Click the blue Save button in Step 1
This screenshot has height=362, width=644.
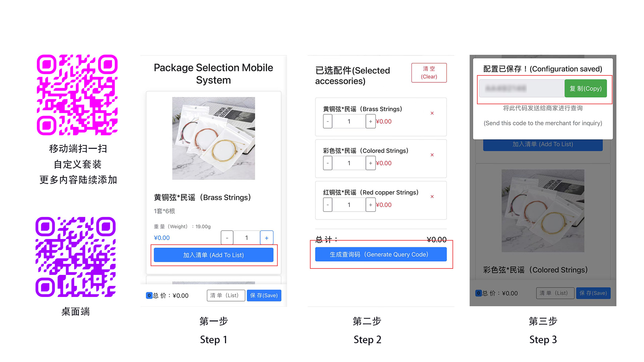pyautogui.click(x=264, y=295)
